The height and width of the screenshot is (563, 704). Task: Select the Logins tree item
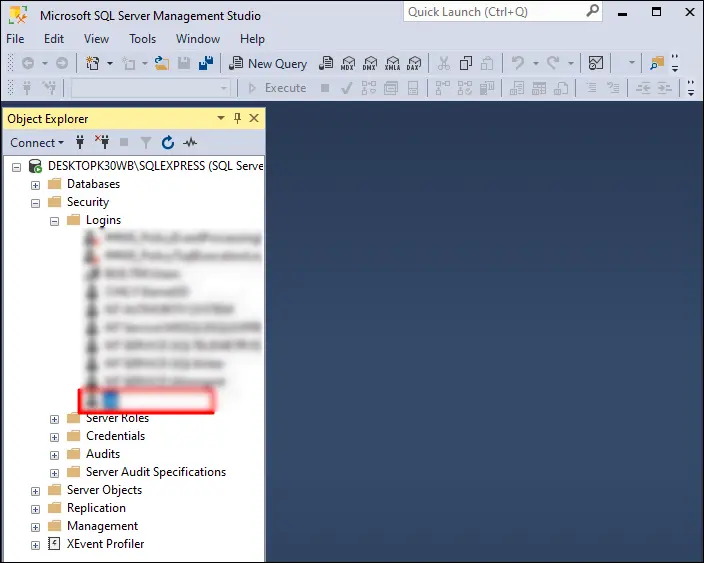tap(103, 220)
